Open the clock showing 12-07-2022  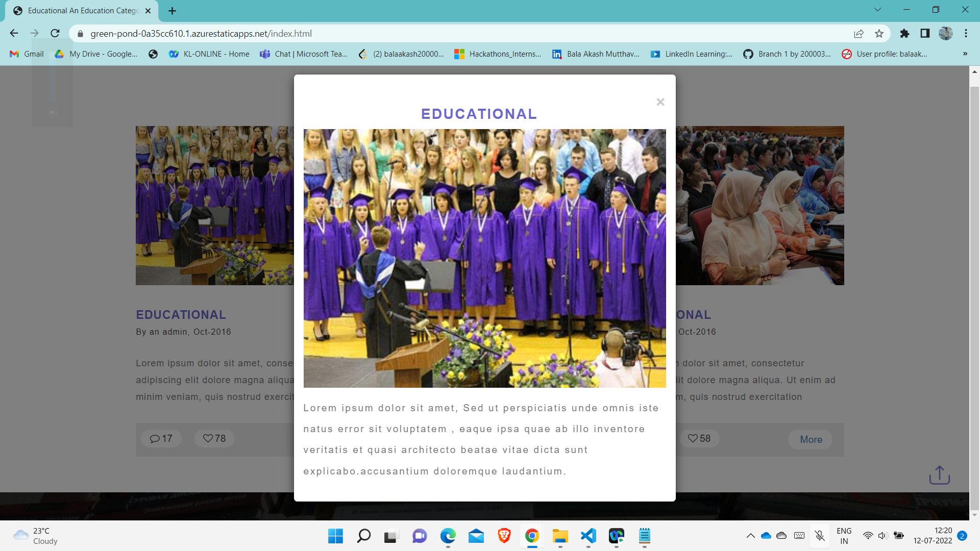(933, 536)
